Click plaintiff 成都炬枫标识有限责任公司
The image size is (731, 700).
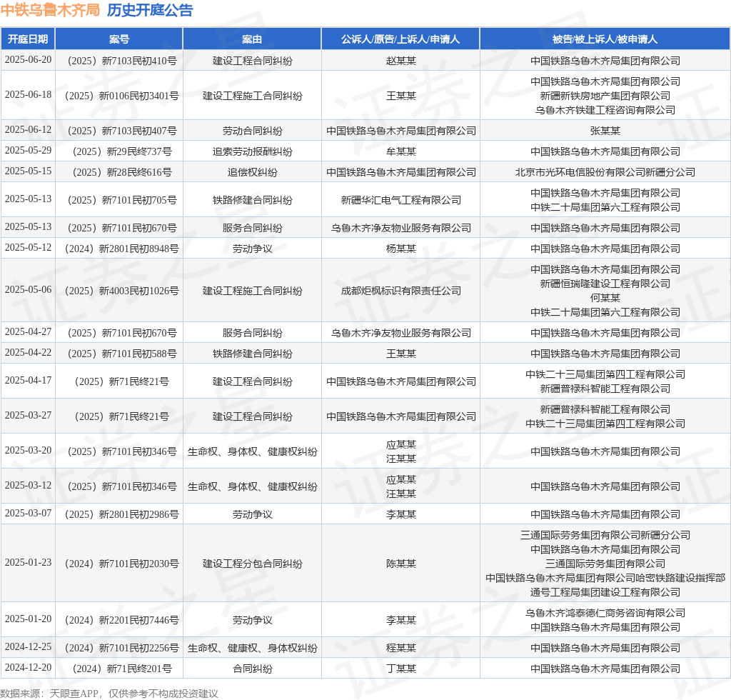pyautogui.click(x=400, y=291)
